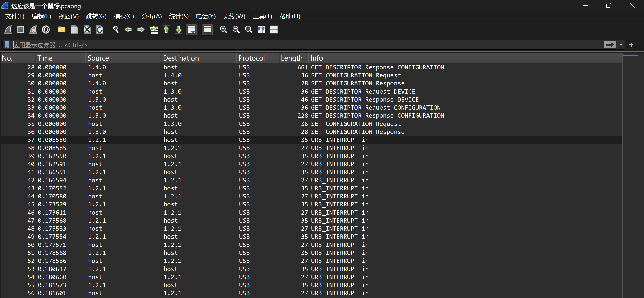Go to specified packet icon
Image resolution: width=644 pixels, height=298 pixels.
pos(154,30)
